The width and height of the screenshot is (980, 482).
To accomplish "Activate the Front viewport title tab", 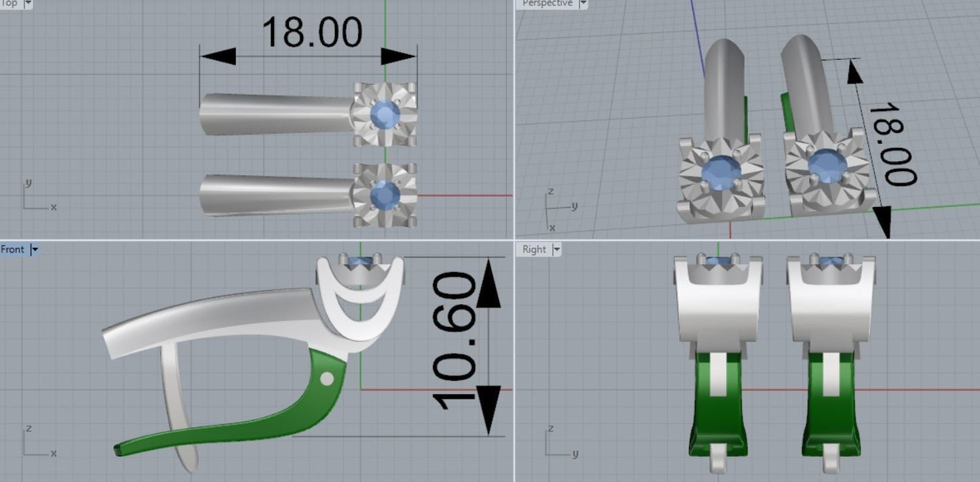I will [13, 250].
